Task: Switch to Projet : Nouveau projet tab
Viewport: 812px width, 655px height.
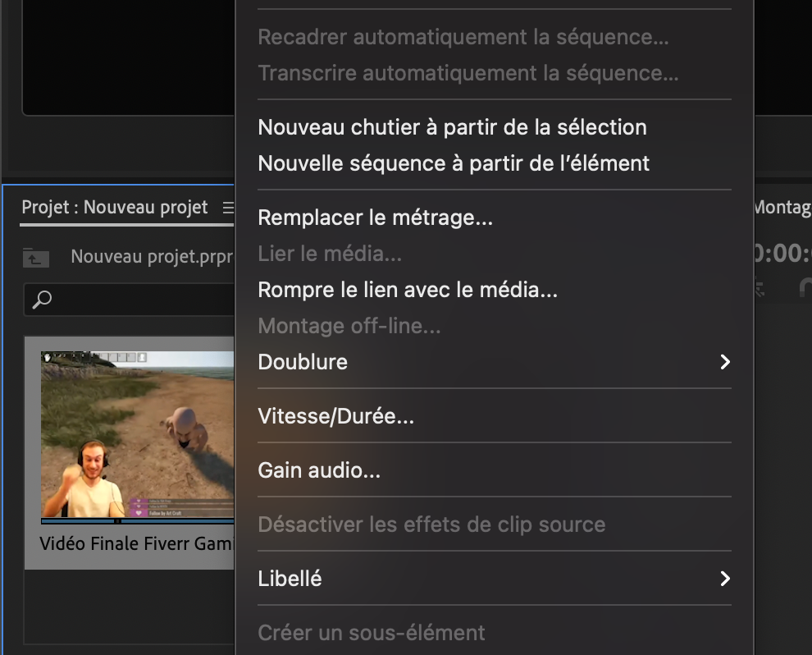Action: click(x=115, y=208)
